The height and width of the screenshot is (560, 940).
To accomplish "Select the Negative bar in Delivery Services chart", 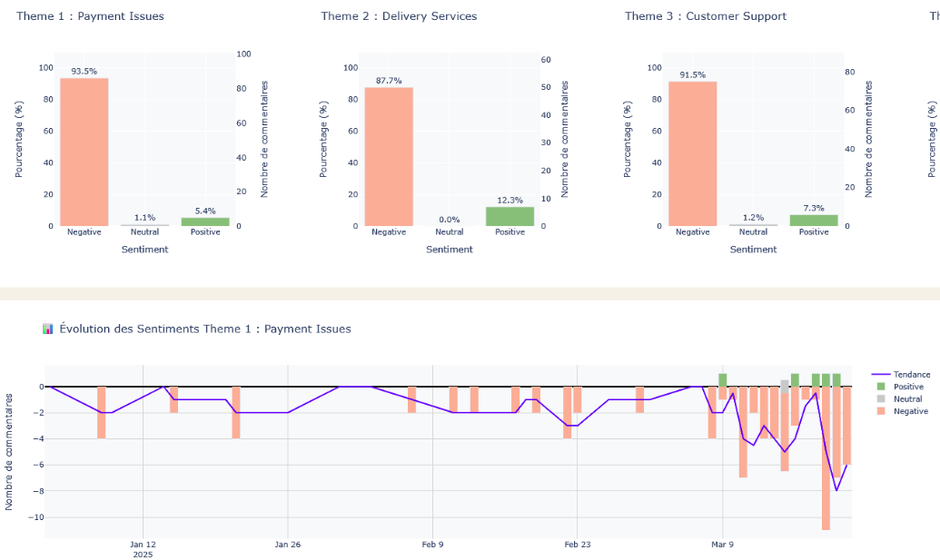I will [x=389, y=156].
